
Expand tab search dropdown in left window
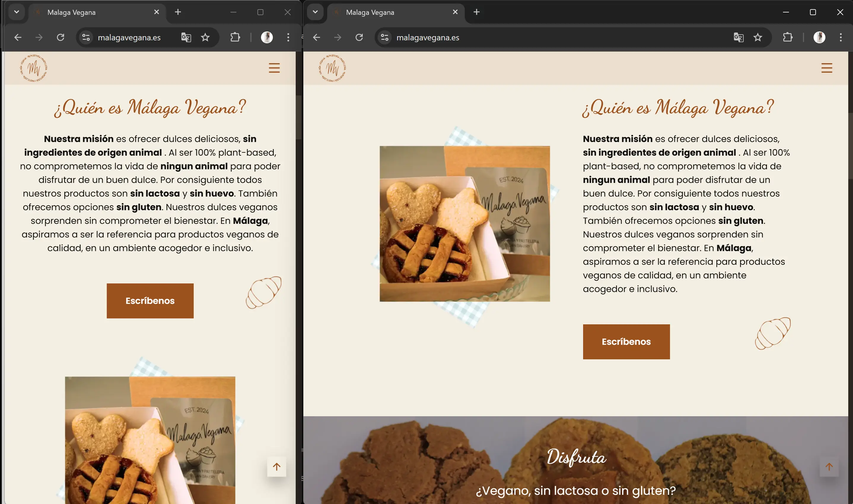[x=16, y=12]
